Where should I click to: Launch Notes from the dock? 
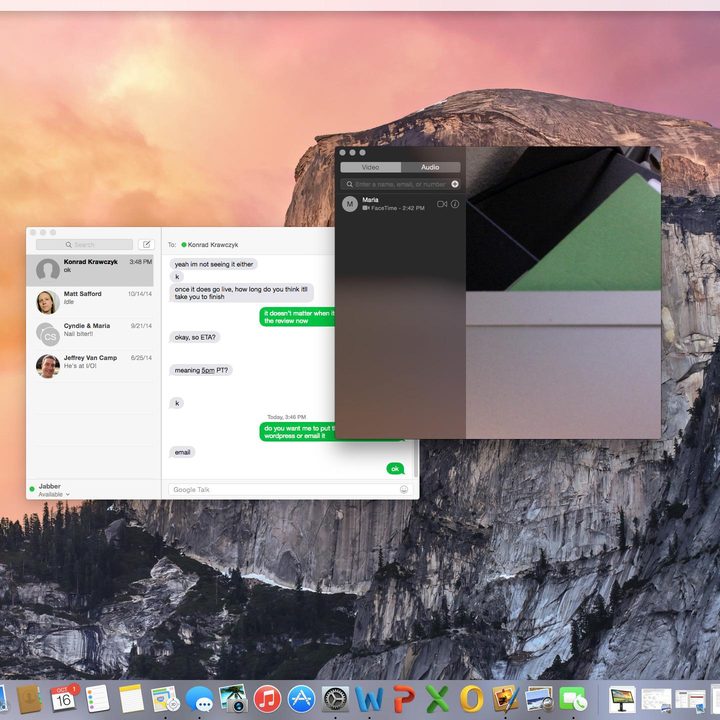click(131, 698)
